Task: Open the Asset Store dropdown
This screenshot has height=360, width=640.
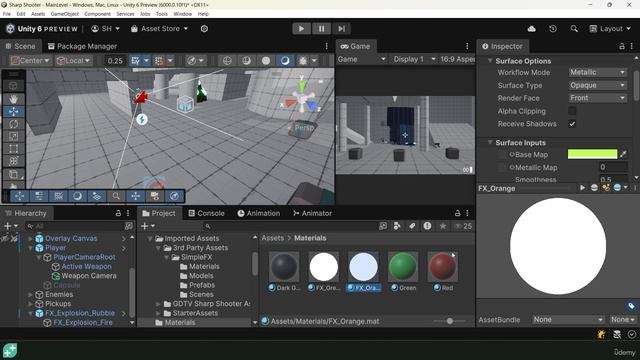Action: (x=159, y=29)
